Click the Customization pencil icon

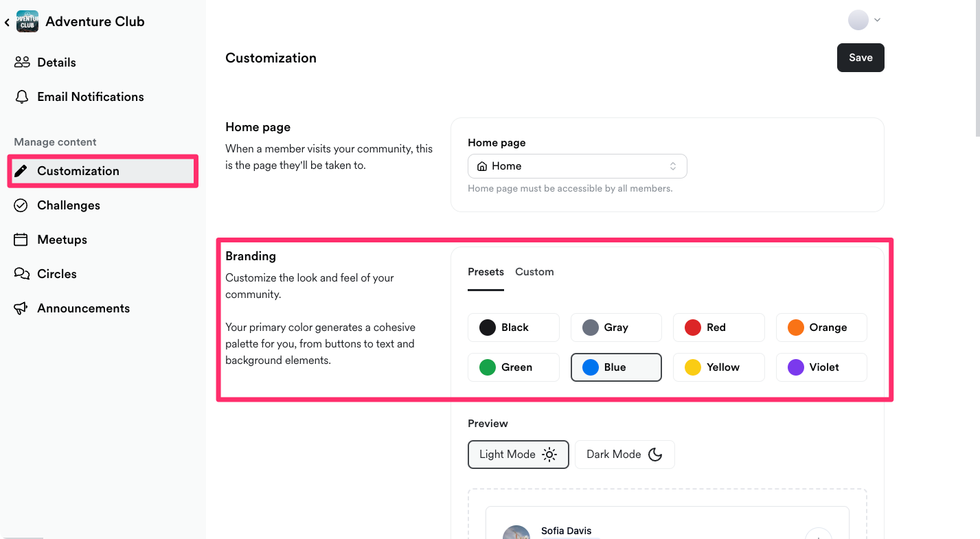point(21,171)
